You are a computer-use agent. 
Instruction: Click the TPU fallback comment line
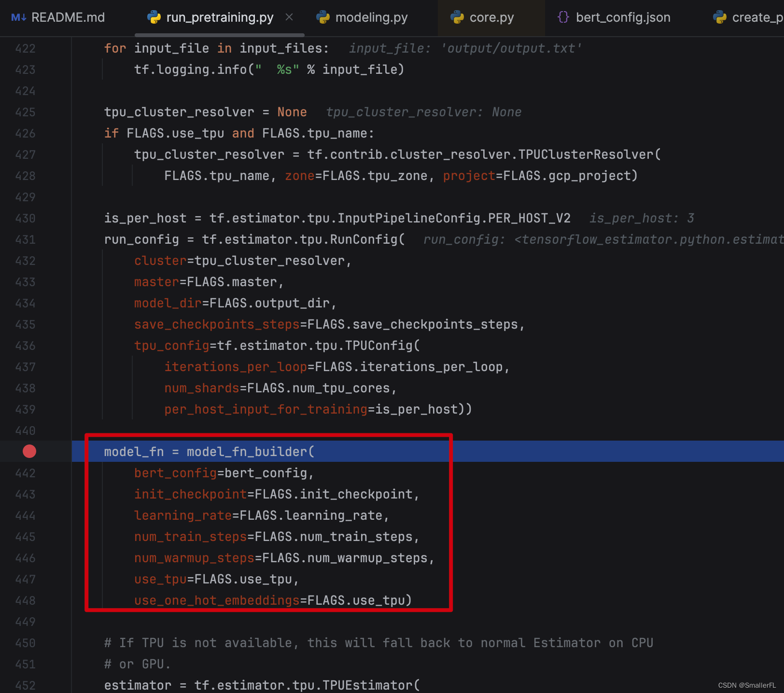click(379, 643)
